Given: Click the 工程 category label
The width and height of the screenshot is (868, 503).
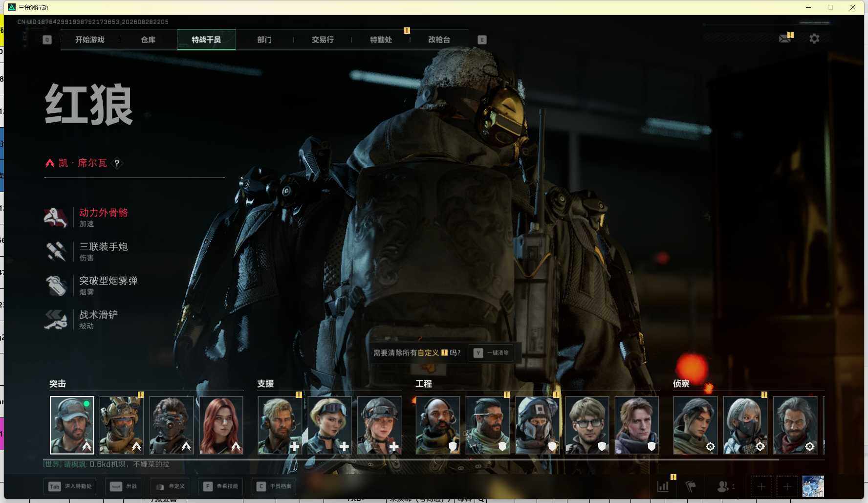Looking at the screenshot, I should pos(424,384).
